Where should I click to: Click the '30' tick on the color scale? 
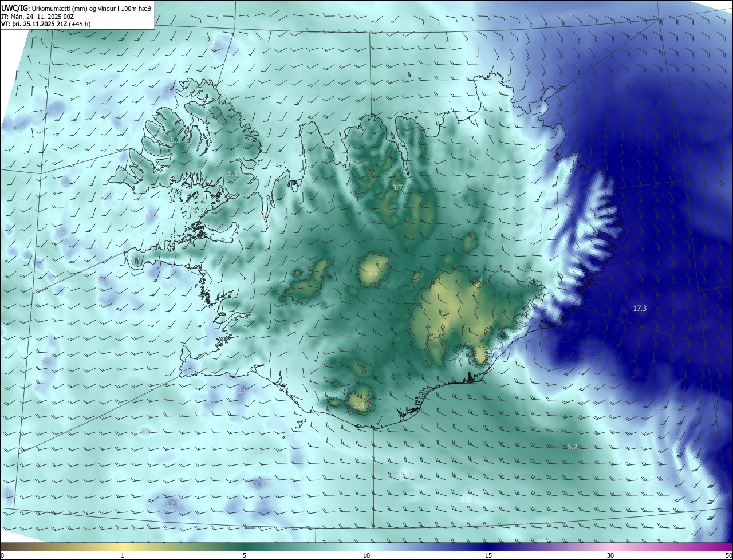610,556
